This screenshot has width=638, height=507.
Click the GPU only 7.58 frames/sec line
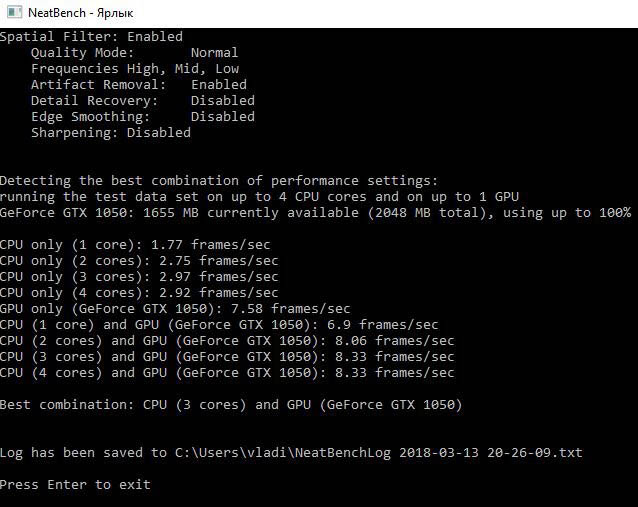175,308
